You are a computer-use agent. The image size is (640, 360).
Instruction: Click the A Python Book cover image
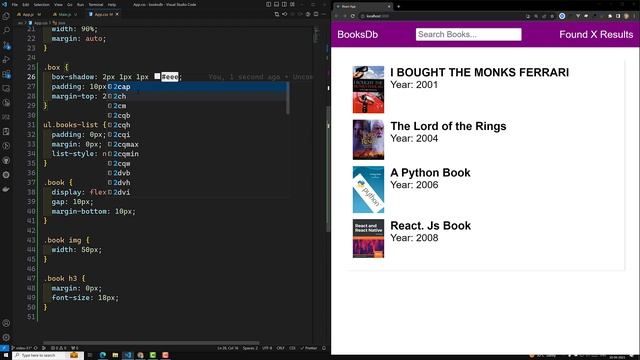pyautogui.click(x=368, y=190)
